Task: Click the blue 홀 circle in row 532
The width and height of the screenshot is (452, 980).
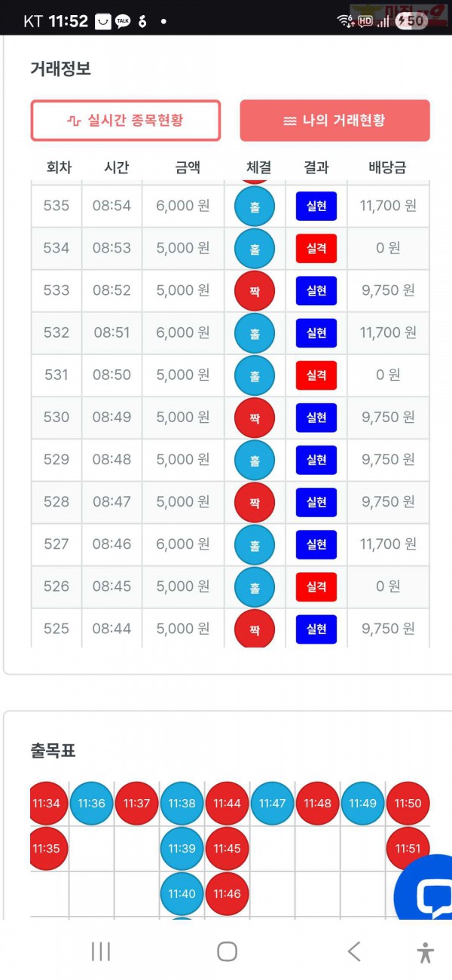Action: coord(255,332)
